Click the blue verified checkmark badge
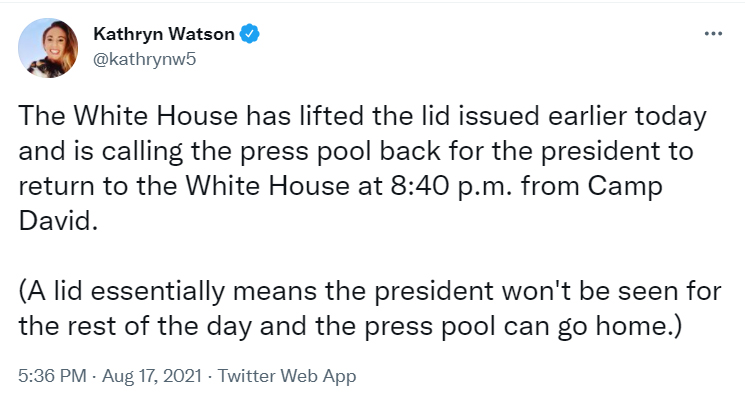This screenshot has height=404, width=746. [250, 34]
